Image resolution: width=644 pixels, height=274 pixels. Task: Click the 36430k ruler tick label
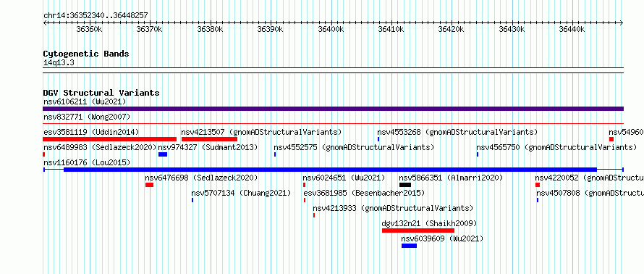click(512, 30)
